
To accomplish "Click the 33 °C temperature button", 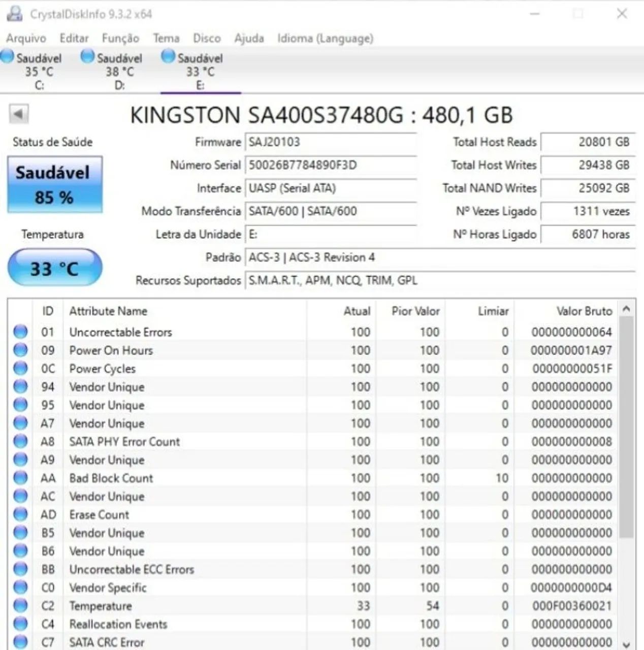I will coord(55,268).
